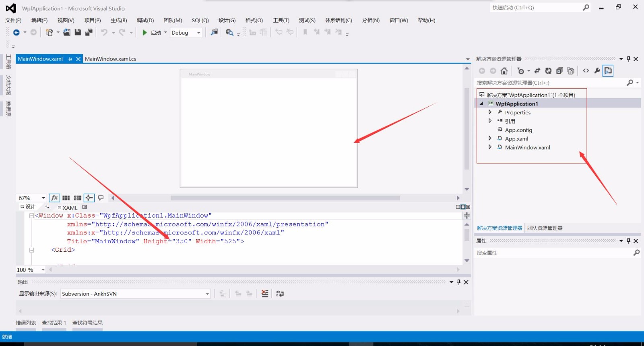Collapse the WpfApplication1 project node
This screenshot has width=644, height=346.
(481, 104)
